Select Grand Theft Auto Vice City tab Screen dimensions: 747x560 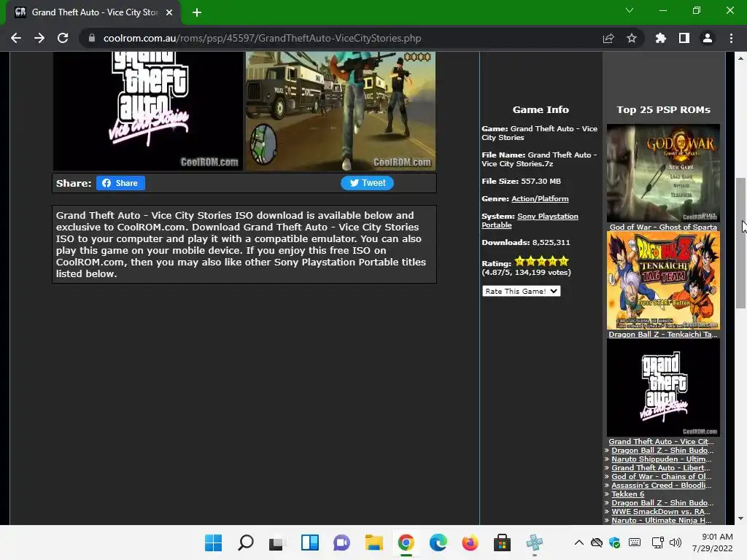(94, 12)
